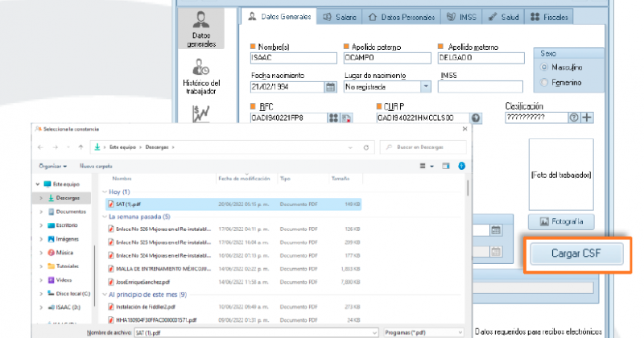Click the IMSS number field
This screenshot has height=338, width=644.
[480, 87]
